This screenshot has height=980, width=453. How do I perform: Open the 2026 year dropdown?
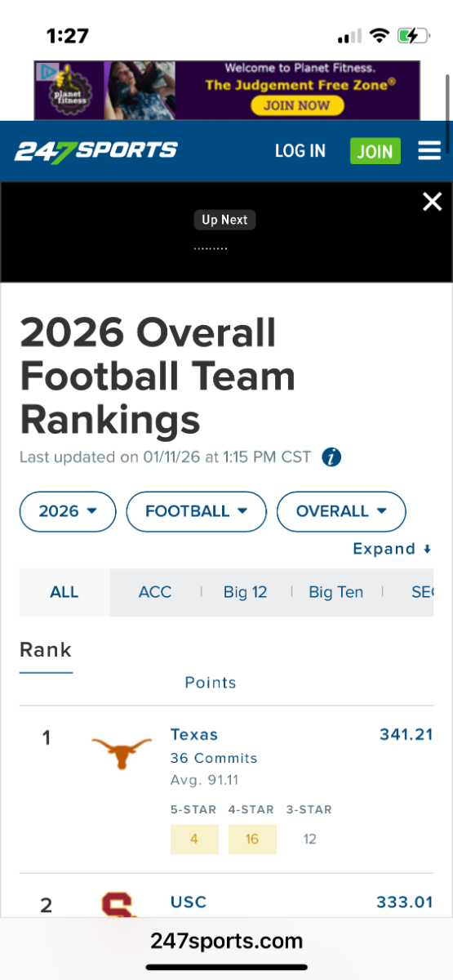tap(68, 511)
